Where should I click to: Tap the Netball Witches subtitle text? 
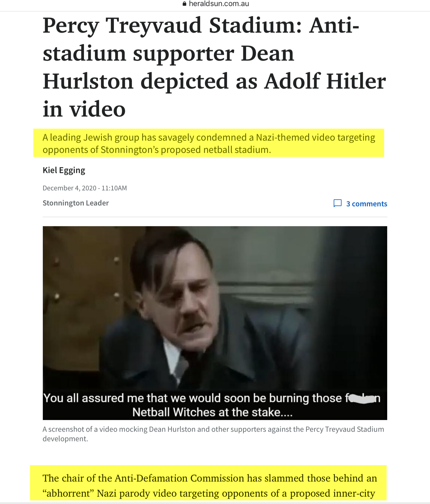[x=212, y=412]
